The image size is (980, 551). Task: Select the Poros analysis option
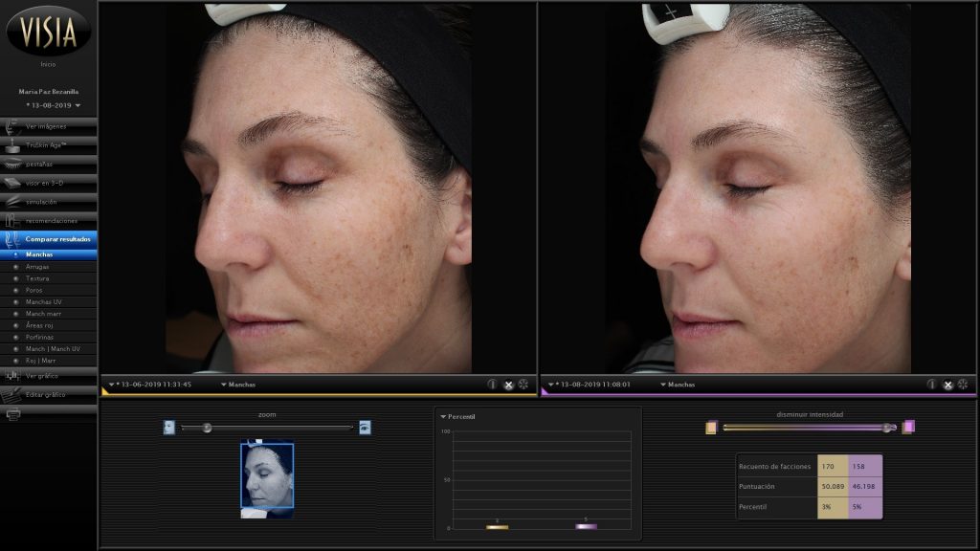click(x=34, y=290)
